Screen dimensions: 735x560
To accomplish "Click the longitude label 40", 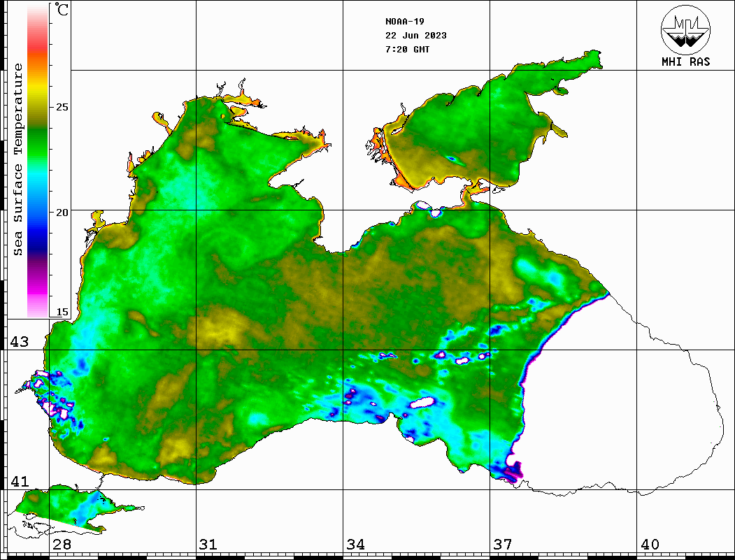I will point(650,545).
